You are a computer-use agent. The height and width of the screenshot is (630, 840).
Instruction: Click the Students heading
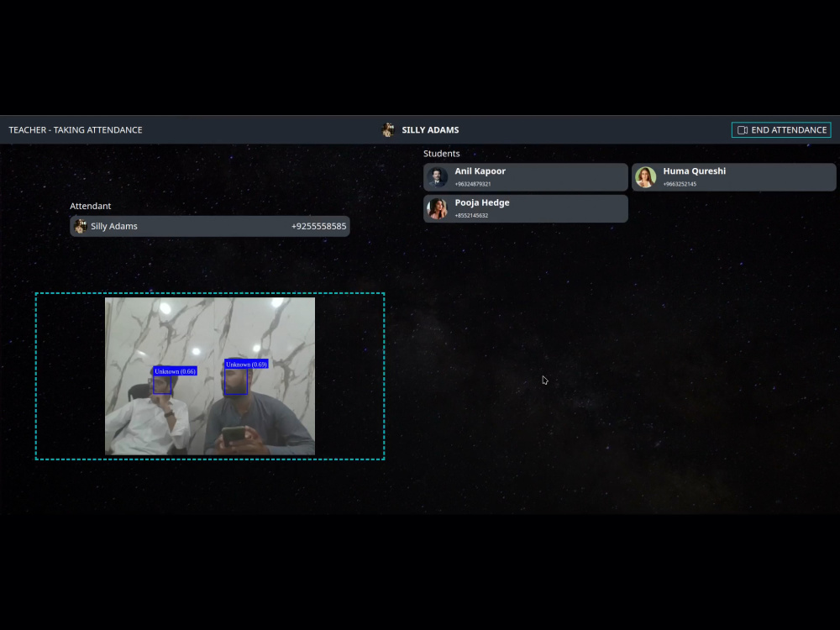(x=442, y=154)
